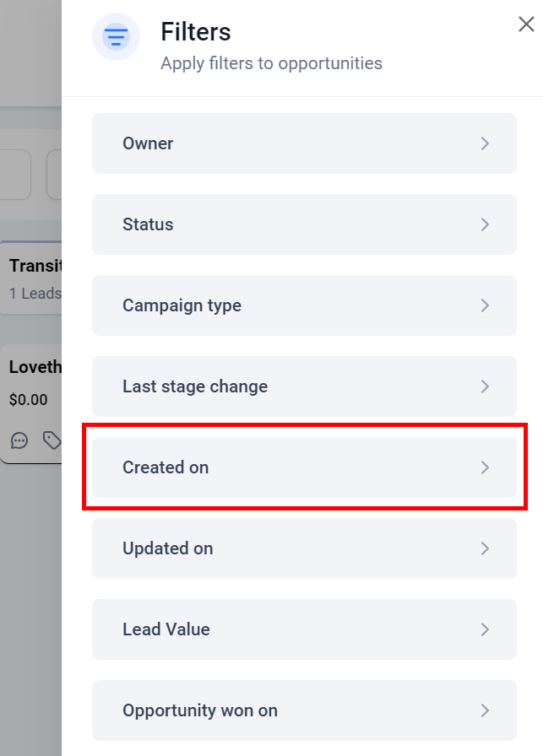The width and height of the screenshot is (543, 756).
Task: Expand the Owner filter chevron
Action: tap(485, 143)
